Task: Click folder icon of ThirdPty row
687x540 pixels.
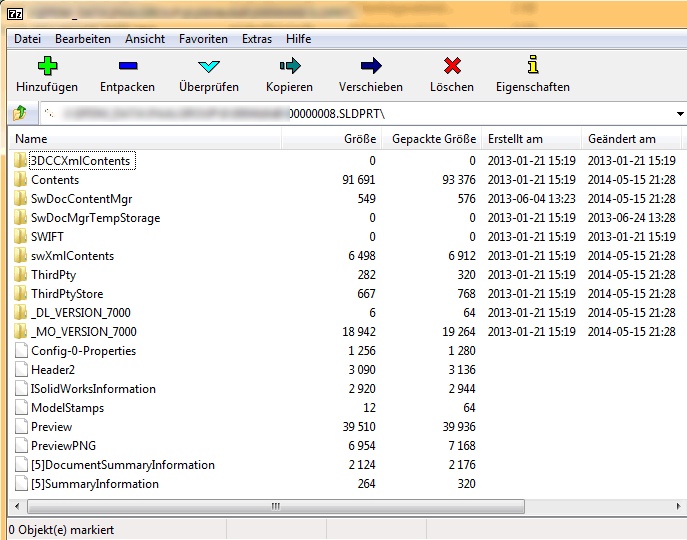Action: (20, 274)
